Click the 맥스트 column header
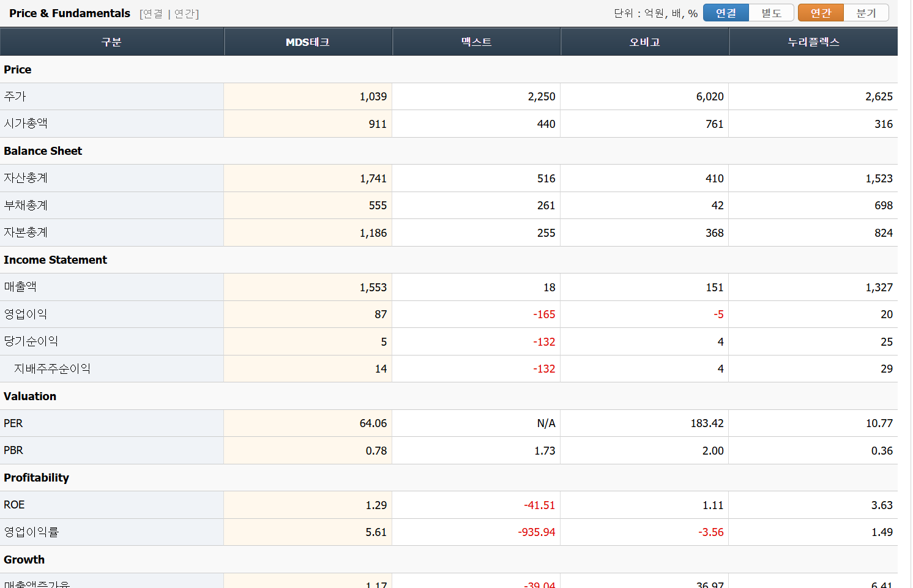The height and width of the screenshot is (588, 913). click(x=476, y=42)
